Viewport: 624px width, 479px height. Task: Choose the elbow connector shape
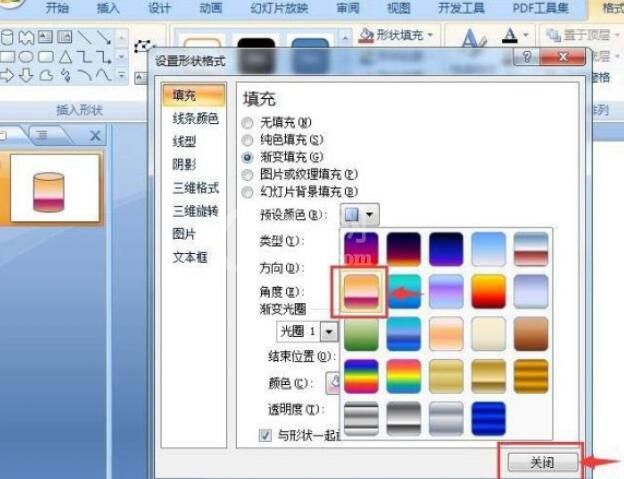point(84,56)
